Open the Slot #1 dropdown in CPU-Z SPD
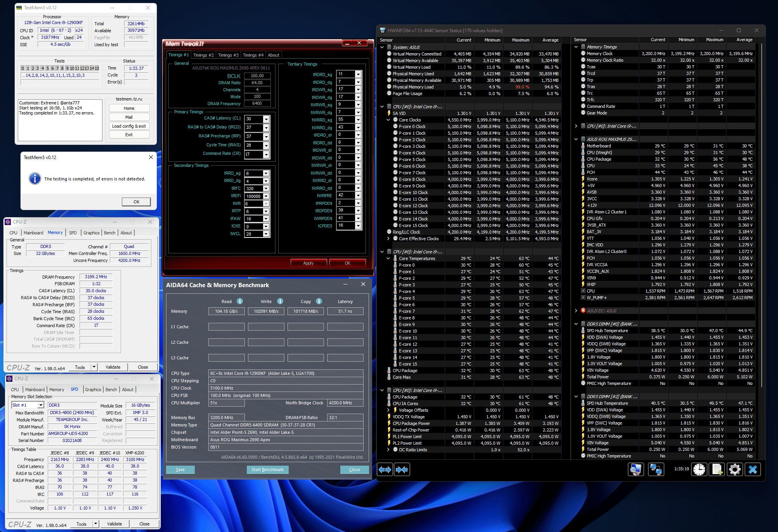 coord(41,405)
